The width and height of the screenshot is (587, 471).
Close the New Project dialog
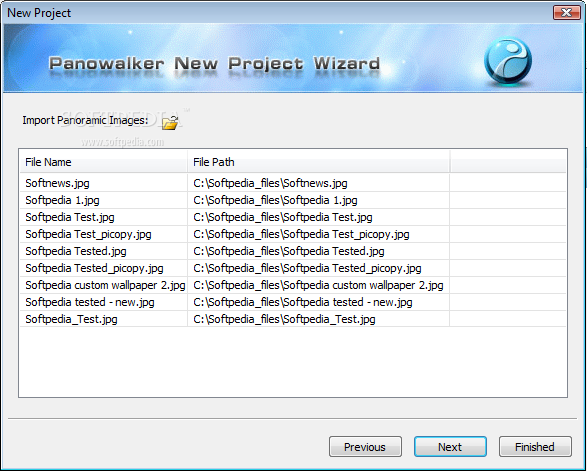[x=566, y=12]
